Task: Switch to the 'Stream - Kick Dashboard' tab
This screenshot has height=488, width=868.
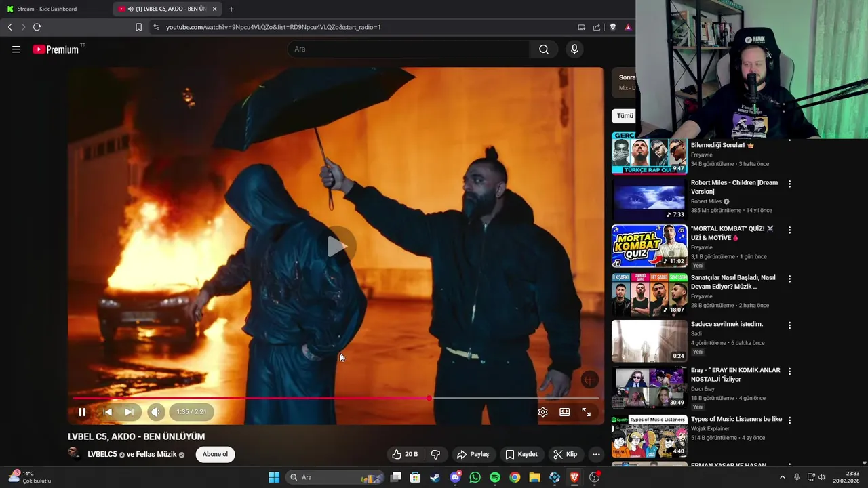Action: pyautogui.click(x=56, y=9)
